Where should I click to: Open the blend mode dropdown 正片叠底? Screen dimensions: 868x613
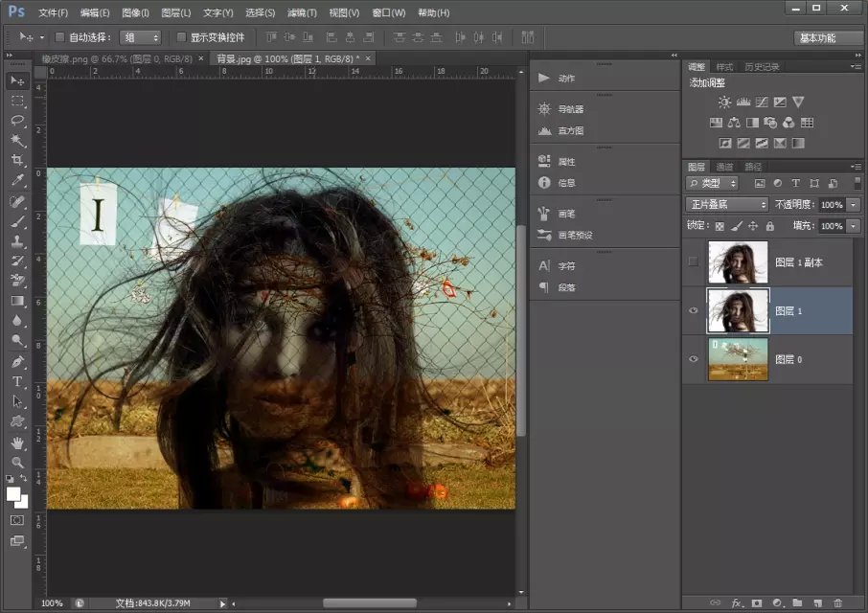[727, 205]
